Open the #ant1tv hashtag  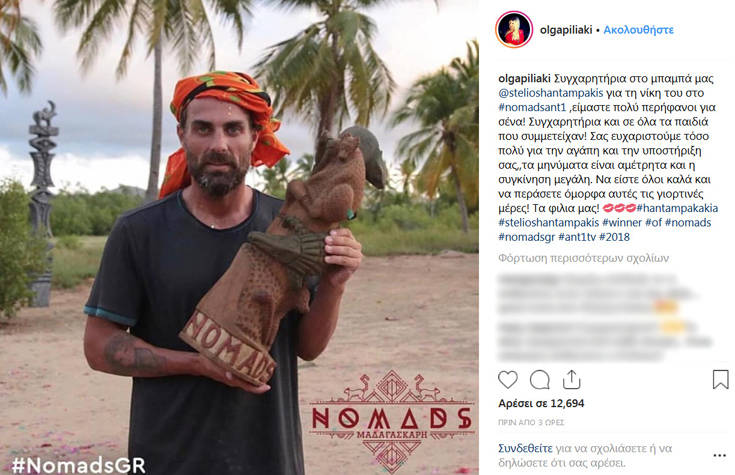point(577,237)
